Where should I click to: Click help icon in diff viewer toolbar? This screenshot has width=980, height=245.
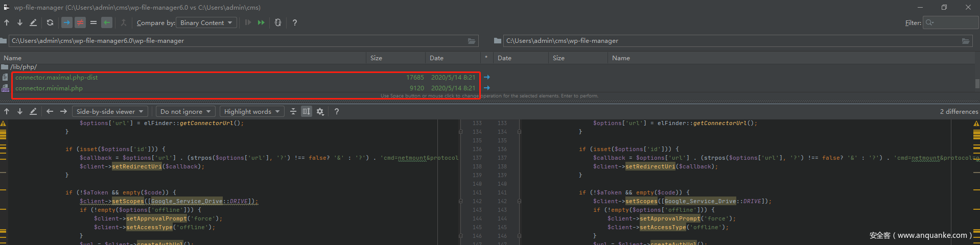point(336,111)
